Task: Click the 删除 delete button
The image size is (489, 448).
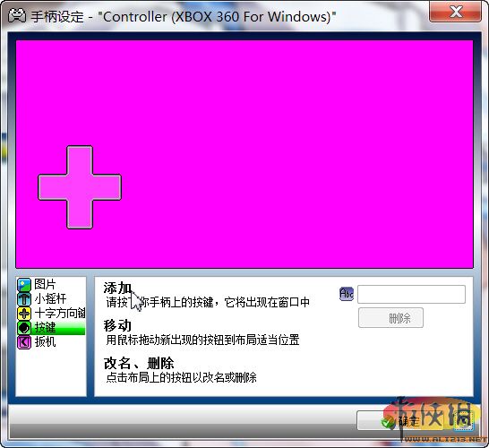Action: click(390, 318)
